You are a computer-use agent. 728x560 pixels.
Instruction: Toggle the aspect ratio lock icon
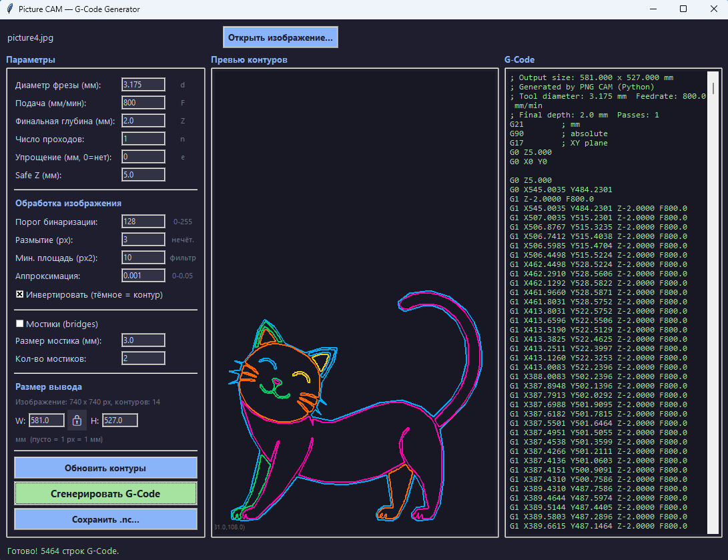point(77,421)
